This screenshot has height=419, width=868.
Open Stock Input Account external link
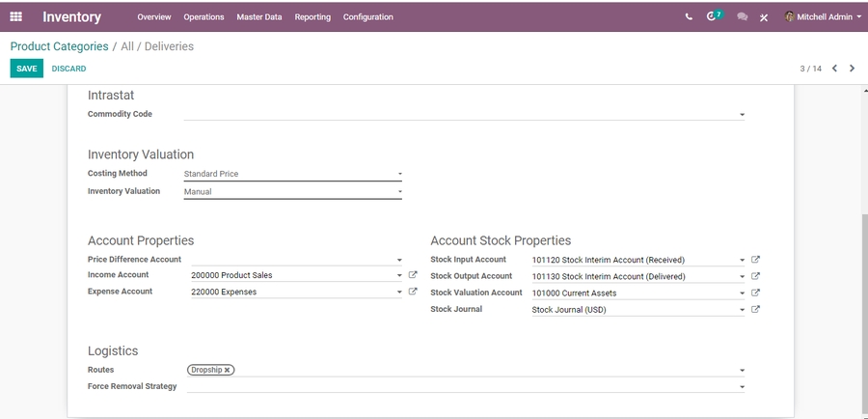(756, 260)
